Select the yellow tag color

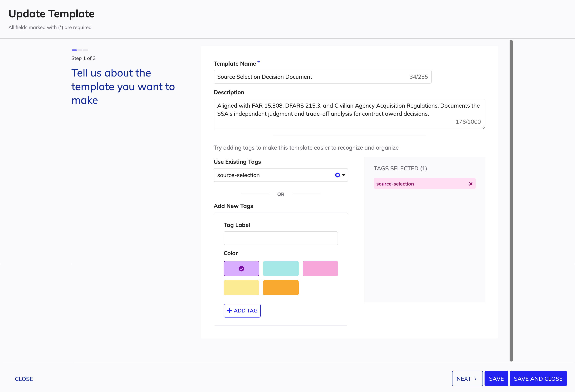coord(241,288)
